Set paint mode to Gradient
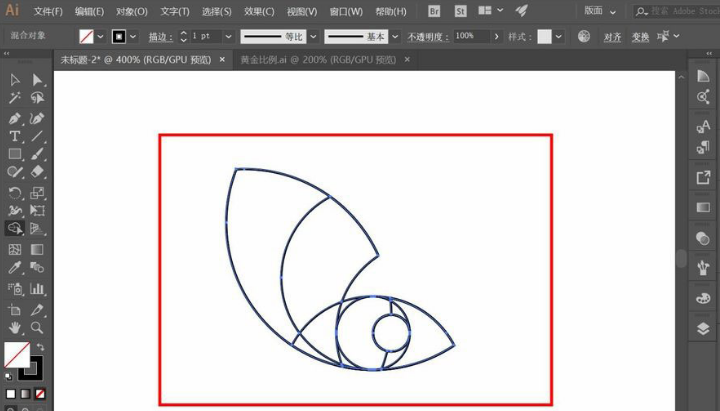Image resolution: width=720 pixels, height=411 pixels. click(25, 394)
